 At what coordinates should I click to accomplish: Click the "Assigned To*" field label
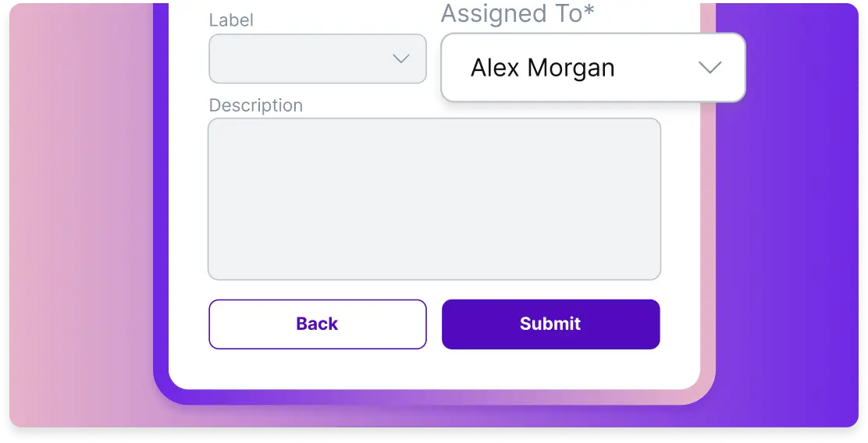[517, 14]
